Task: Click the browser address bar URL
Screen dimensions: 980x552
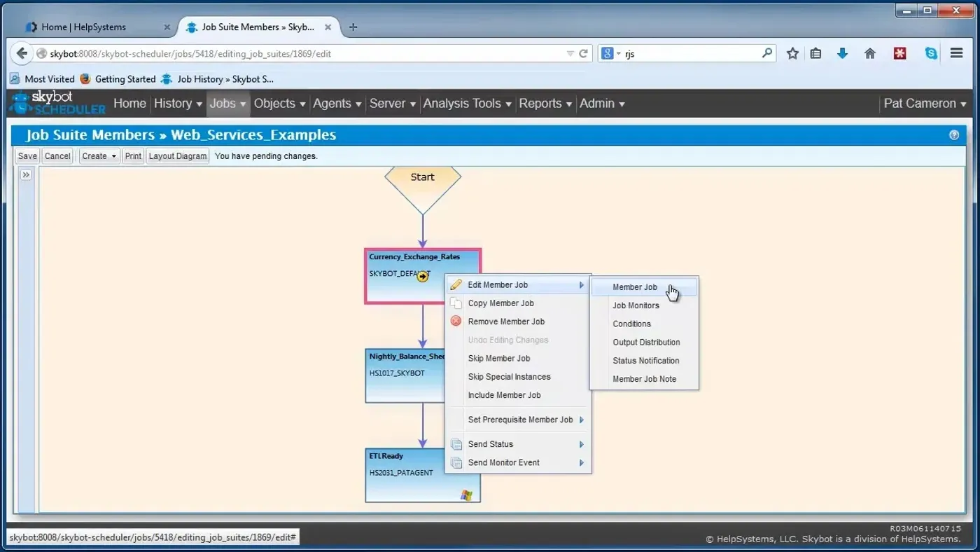Action: (x=301, y=53)
